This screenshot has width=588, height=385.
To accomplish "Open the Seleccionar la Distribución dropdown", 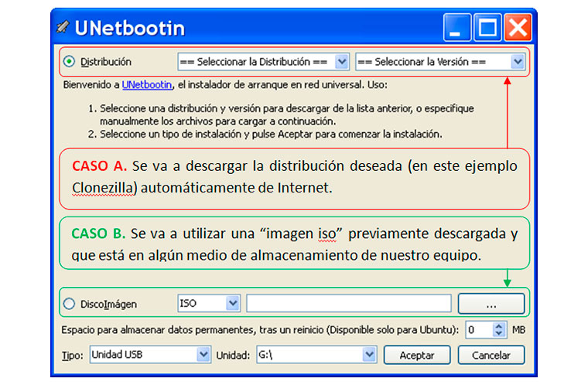I will (264, 62).
